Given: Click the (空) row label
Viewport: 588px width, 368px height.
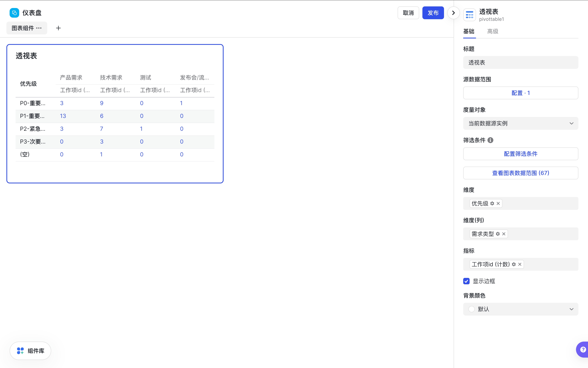Looking at the screenshot, I should coord(25,154).
